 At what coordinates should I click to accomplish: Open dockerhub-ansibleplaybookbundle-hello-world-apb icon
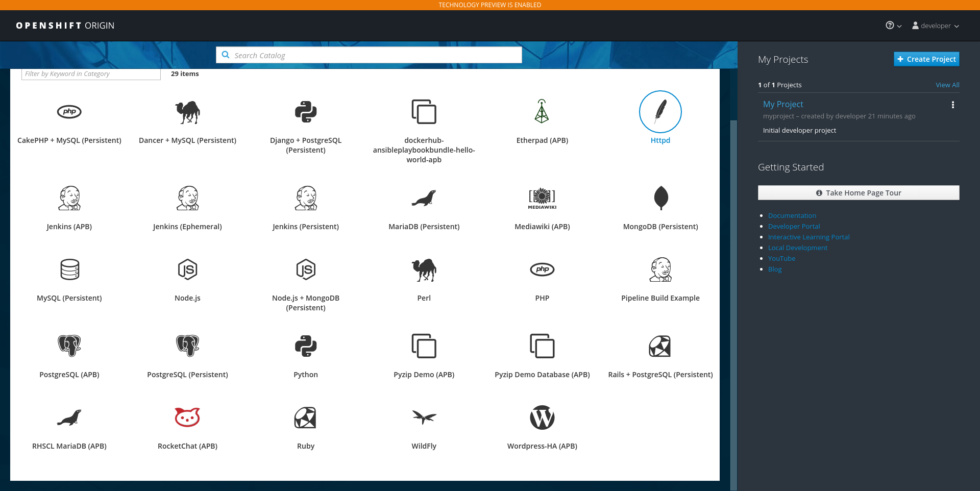pos(424,112)
